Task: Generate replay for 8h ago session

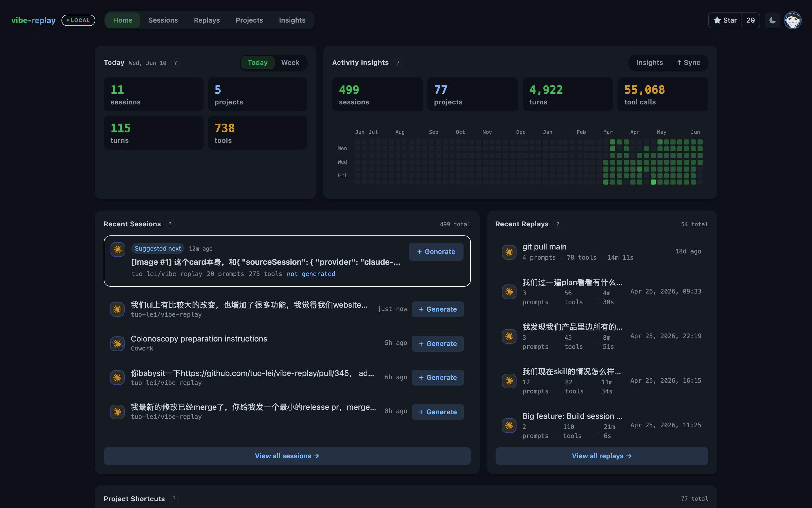Action: point(438,412)
